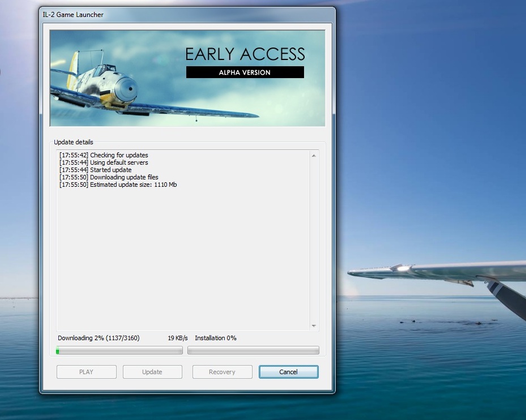Select the 'Downloading update files' log line

tap(109, 177)
